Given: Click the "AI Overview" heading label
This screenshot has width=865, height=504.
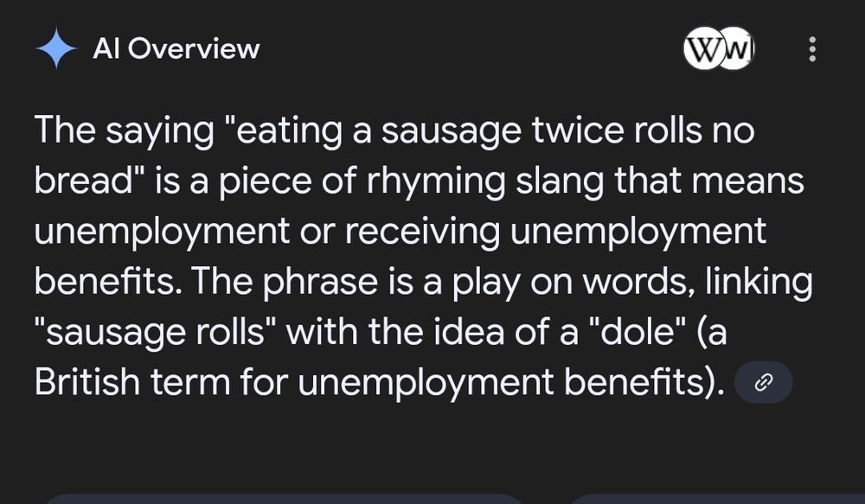Looking at the screenshot, I should click(176, 48).
